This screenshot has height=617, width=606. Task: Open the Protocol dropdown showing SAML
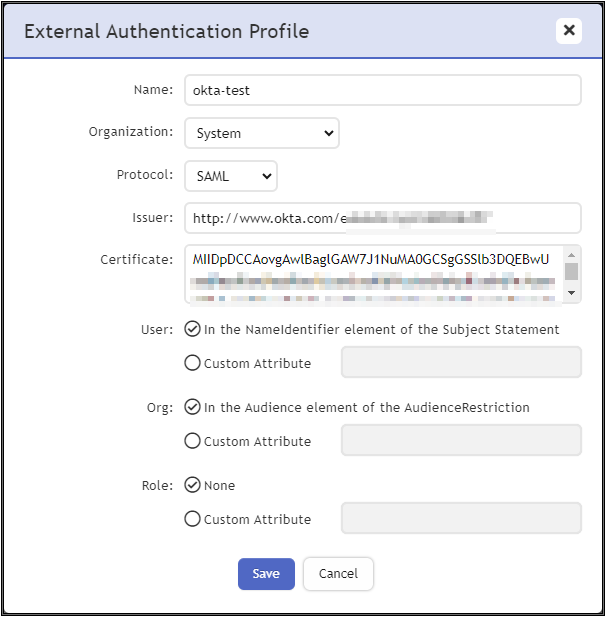click(231, 176)
